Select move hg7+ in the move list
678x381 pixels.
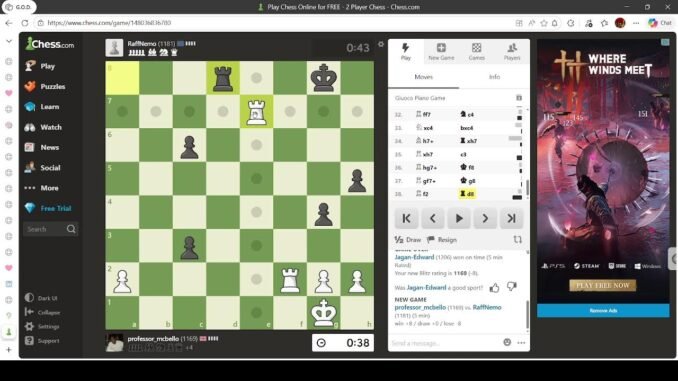(x=426, y=167)
